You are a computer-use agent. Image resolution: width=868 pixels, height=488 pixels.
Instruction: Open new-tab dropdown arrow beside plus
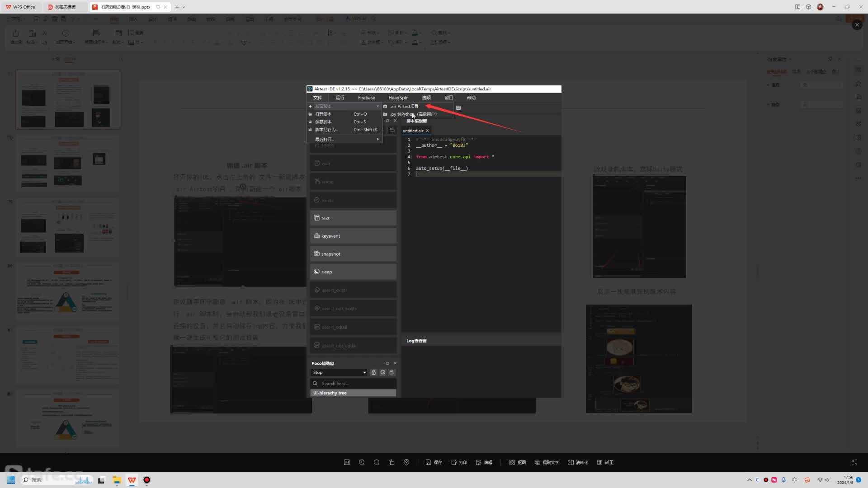(x=184, y=7)
